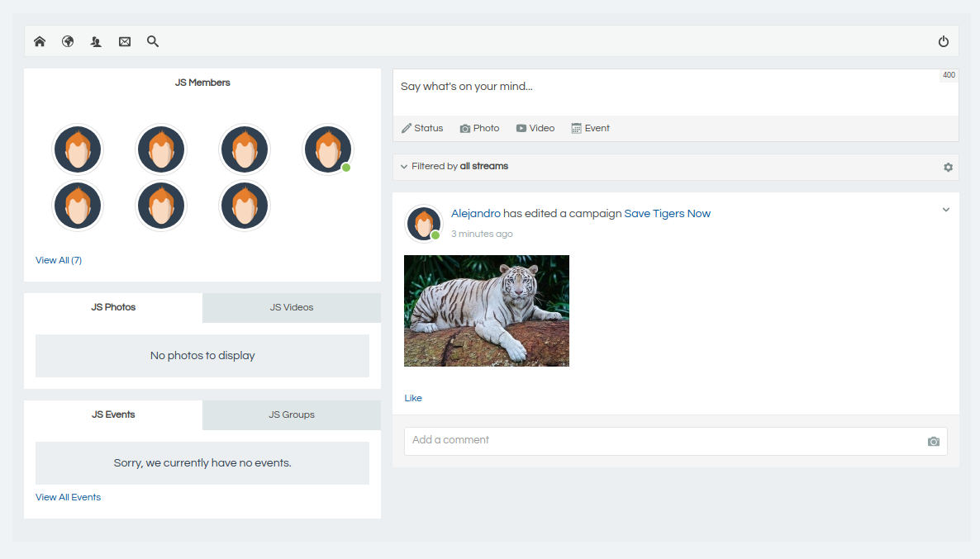
Task: Log out using the power icon
Action: point(944,41)
